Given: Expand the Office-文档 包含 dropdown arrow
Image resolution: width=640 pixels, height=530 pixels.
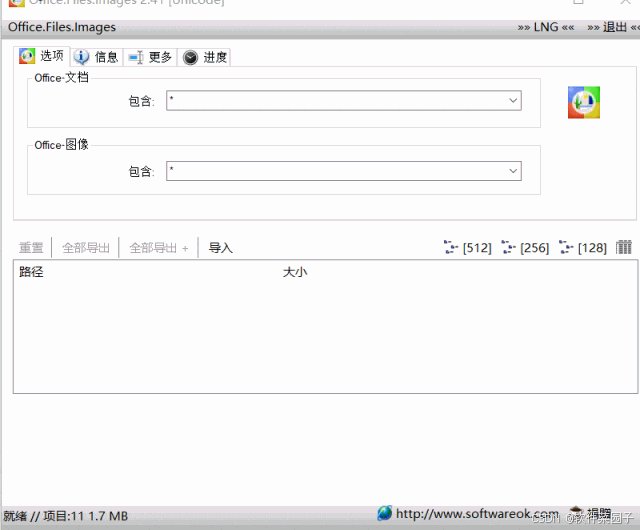Looking at the screenshot, I should (x=513, y=100).
